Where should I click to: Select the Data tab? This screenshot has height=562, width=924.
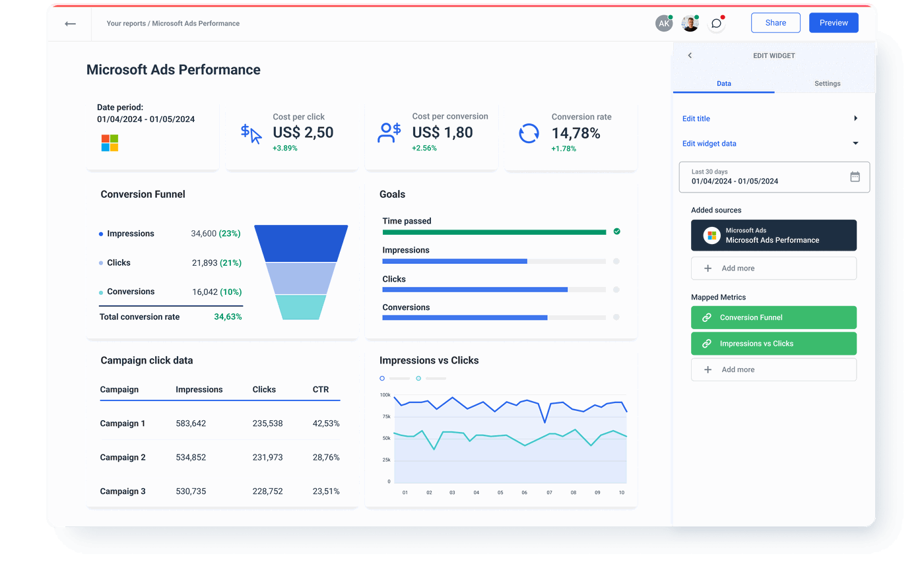click(x=724, y=84)
